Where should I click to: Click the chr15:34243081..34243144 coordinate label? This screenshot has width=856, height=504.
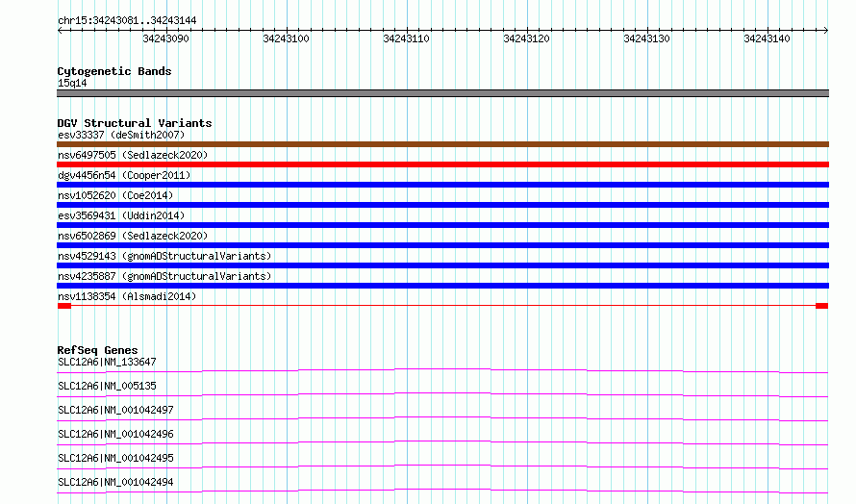(x=127, y=20)
